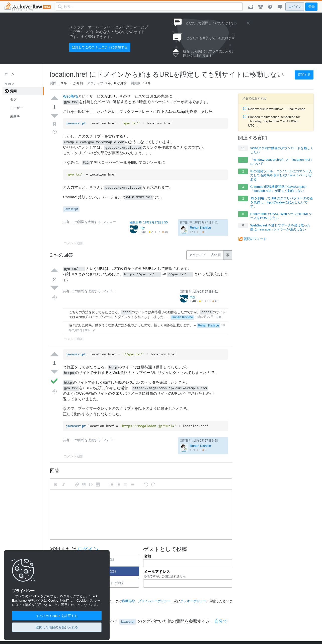Open the Web魚拓 link in question

(x=70, y=96)
